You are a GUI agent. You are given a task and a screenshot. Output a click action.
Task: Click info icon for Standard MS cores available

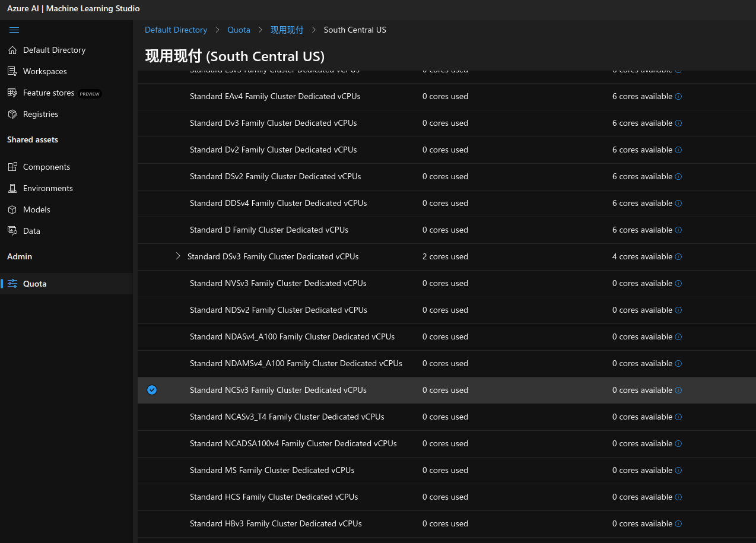[678, 470]
